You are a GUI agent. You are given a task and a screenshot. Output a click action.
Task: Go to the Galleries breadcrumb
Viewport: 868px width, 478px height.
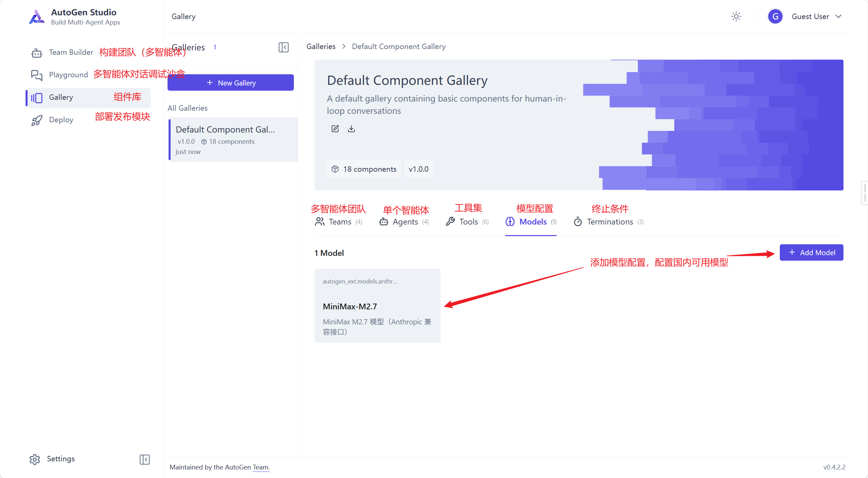[321, 46]
